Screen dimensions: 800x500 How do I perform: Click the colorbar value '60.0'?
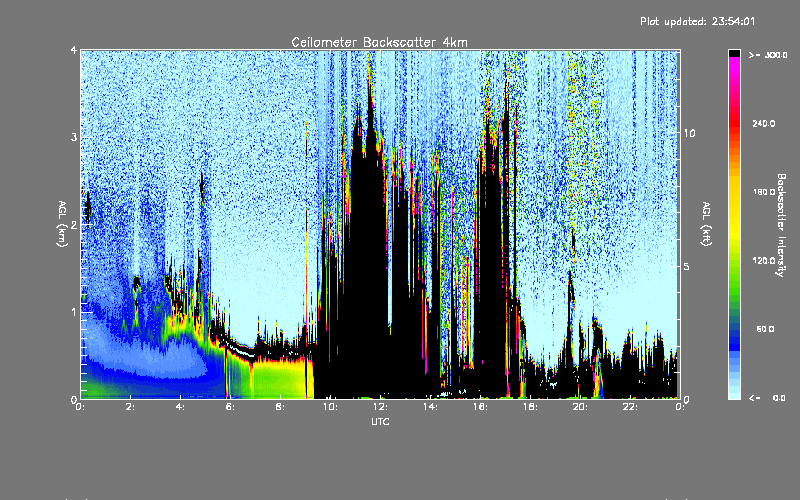click(765, 329)
